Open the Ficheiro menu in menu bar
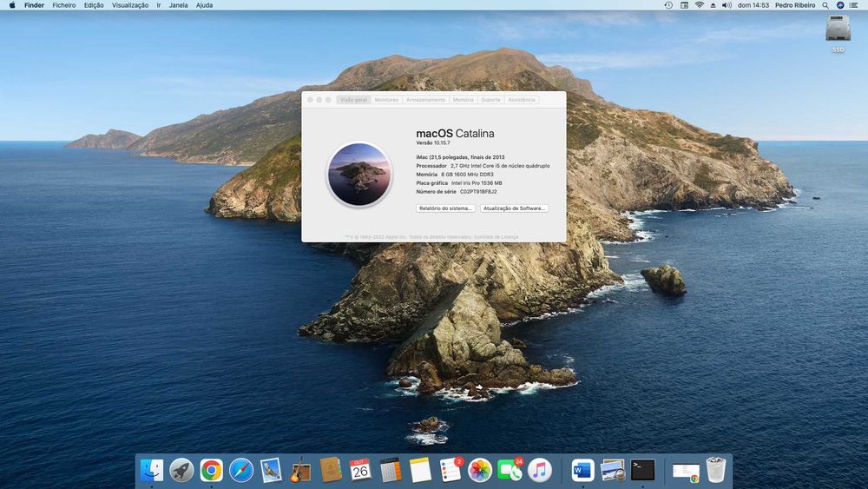The image size is (868, 489). [x=64, y=5]
